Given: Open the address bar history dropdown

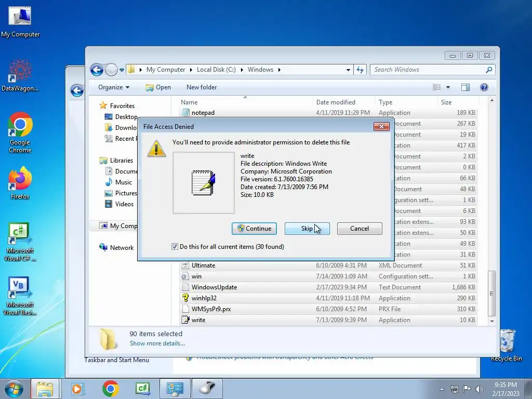Looking at the screenshot, I should click(348, 70).
